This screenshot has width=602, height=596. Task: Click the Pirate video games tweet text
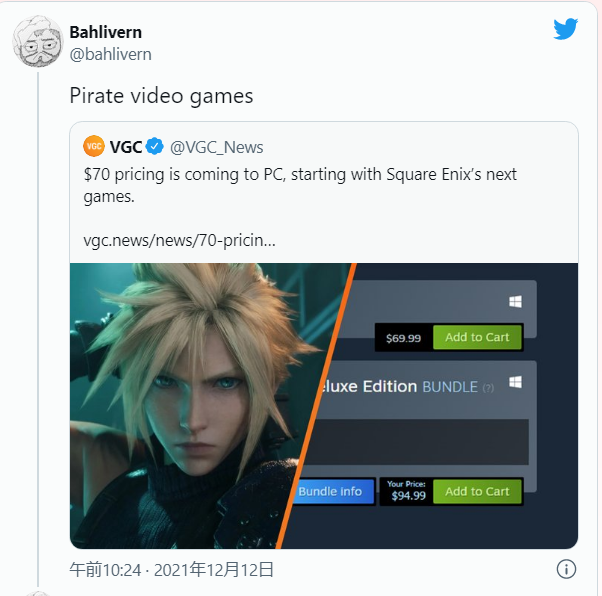point(161,96)
